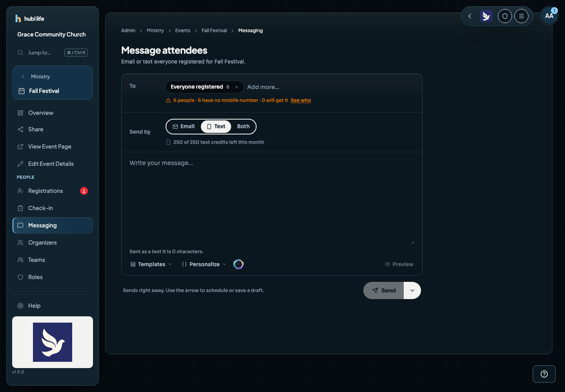Screen dimensions: 565x392
Task: Click the dove thumbnail in sidebar
Action: coord(53,342)
